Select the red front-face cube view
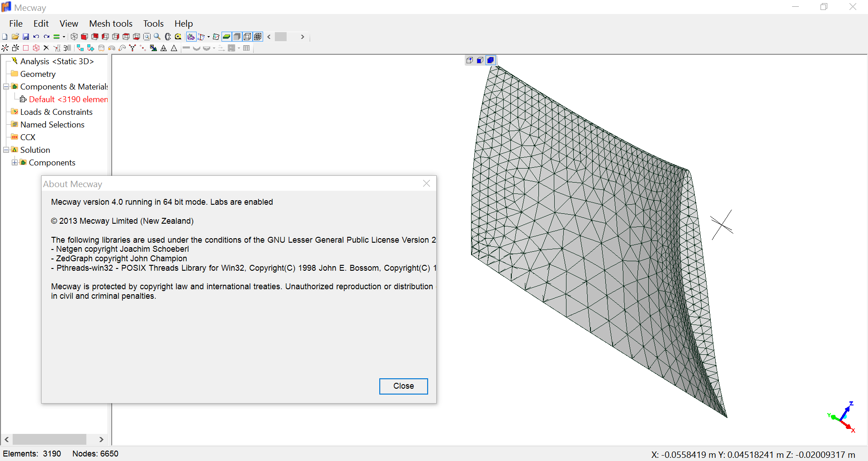Screen dimensions: 868x461 pos(85,37)
